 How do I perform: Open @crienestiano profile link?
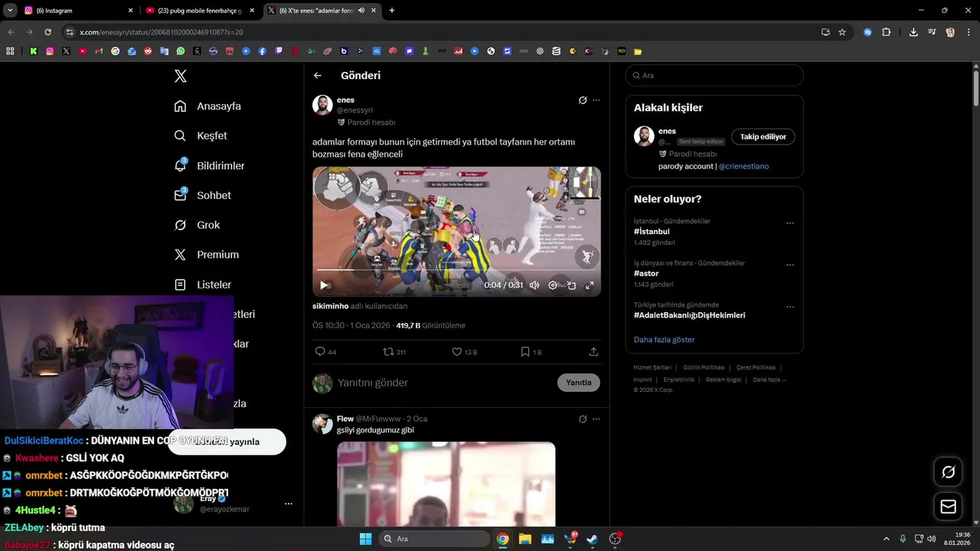[743, 166]
